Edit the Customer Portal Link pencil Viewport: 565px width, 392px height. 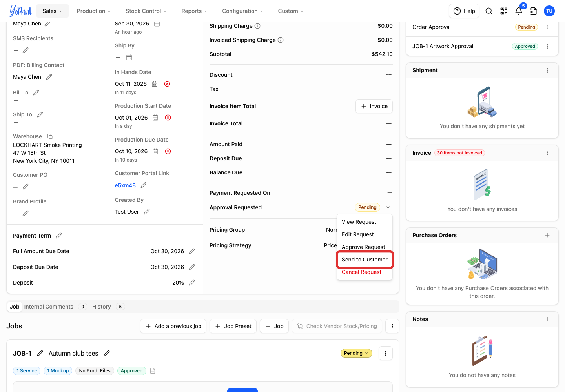coord(144,185)
